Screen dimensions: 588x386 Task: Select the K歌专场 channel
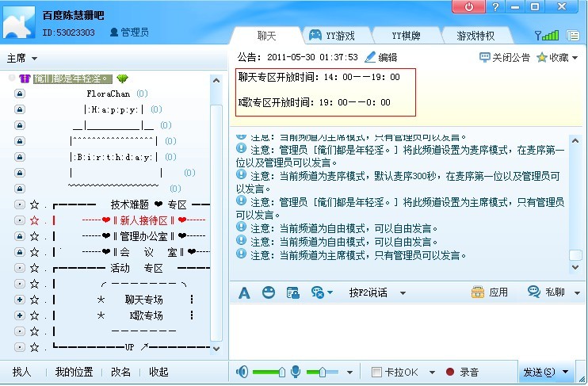tap(147, 315)
